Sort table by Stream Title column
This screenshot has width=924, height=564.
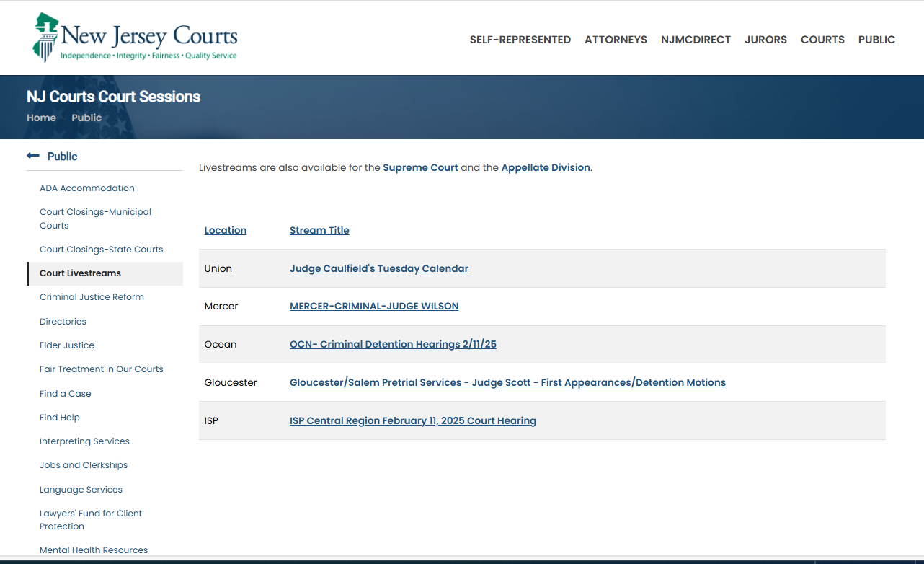click(319, 230)
